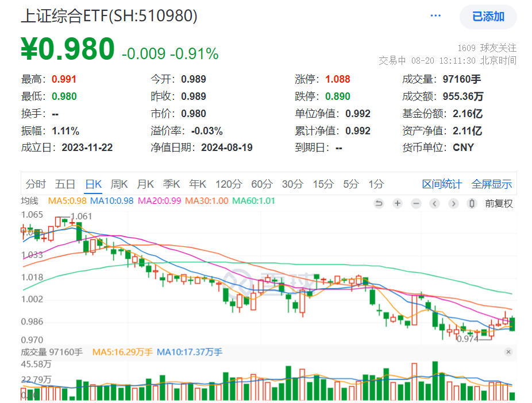The image size is (532, 403).
Task: Click the volume MA5:16.29万手 label
Action: click(122, 352)
